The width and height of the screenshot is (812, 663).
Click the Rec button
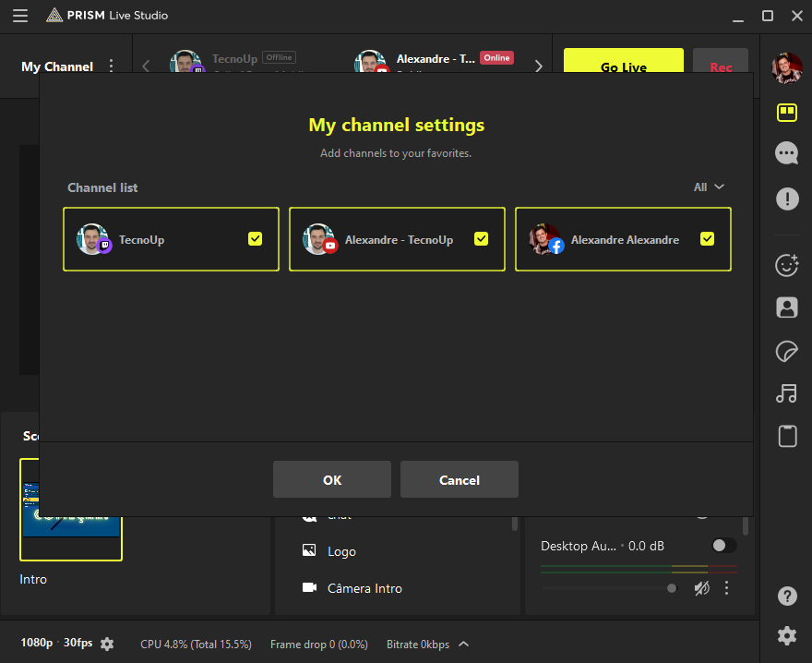tap(721, 61)
